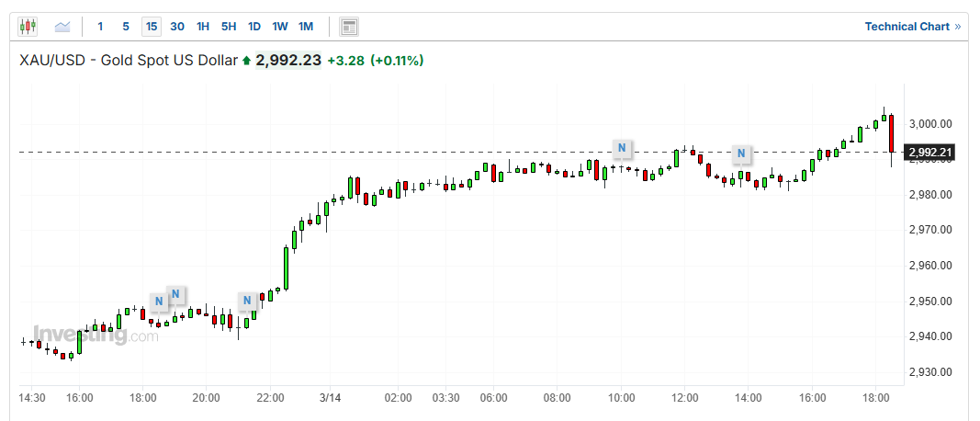The width and height of the screenshot is (980, 421).
Task: Click the 2,980.00 price axis label
Action: click(x=931, y=195)
